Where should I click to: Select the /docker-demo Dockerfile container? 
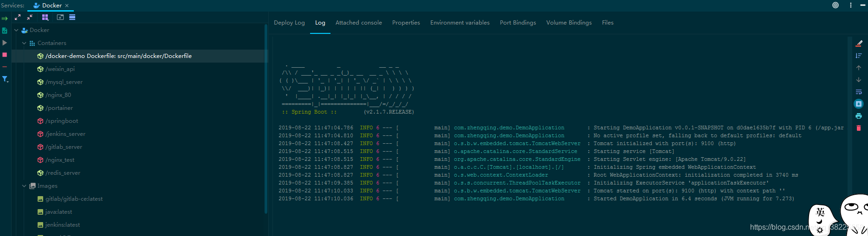139,56
